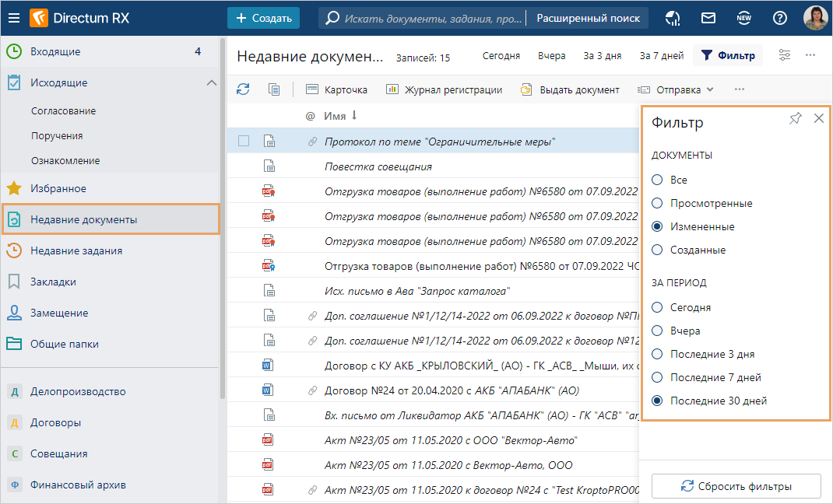
Task: Open the list settings sliders icon
Action: (785, 55)
